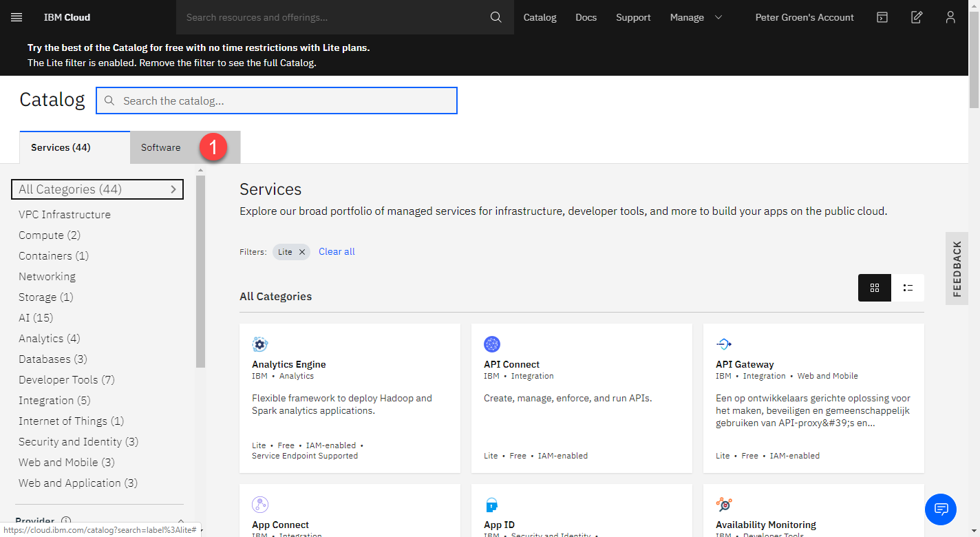Select the Compute (2) category
The width and height of the screenshot is (980, 537).
click(x=50, y=235)
